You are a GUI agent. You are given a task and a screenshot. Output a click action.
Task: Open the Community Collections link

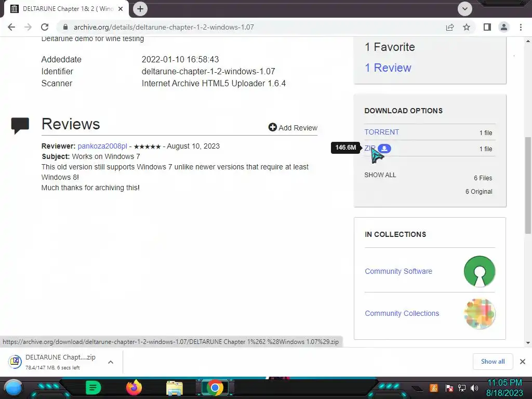click(x=402, y=313)
